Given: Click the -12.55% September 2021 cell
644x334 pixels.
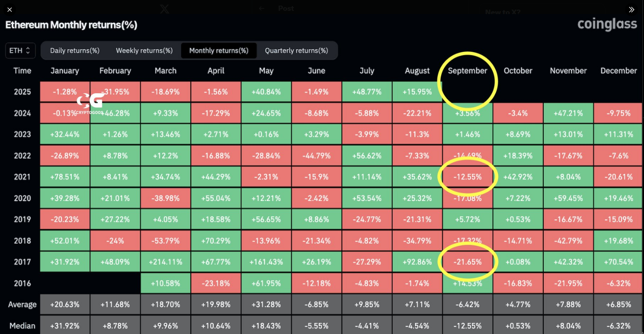Looking at the screenshot, I should coord(468,177).
